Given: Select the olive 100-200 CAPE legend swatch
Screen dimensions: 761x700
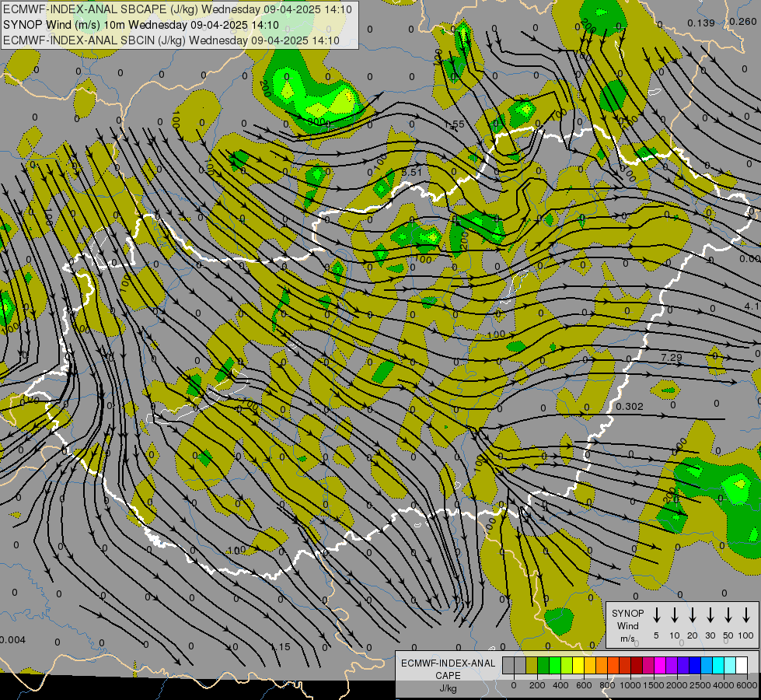Looking at the screenshot, I should pyautogui.click(x=532, y=665).
